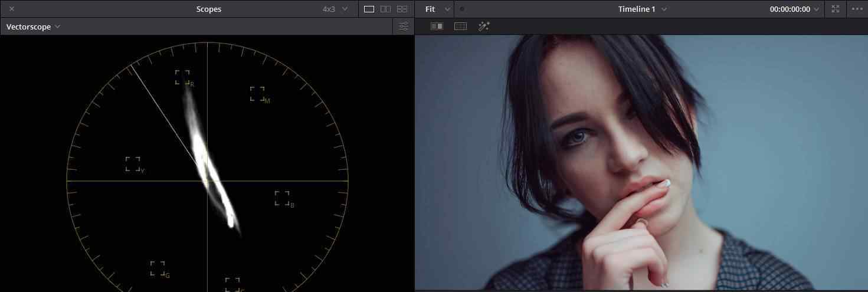Click the Scopes panel title

(x=209, y=9)
